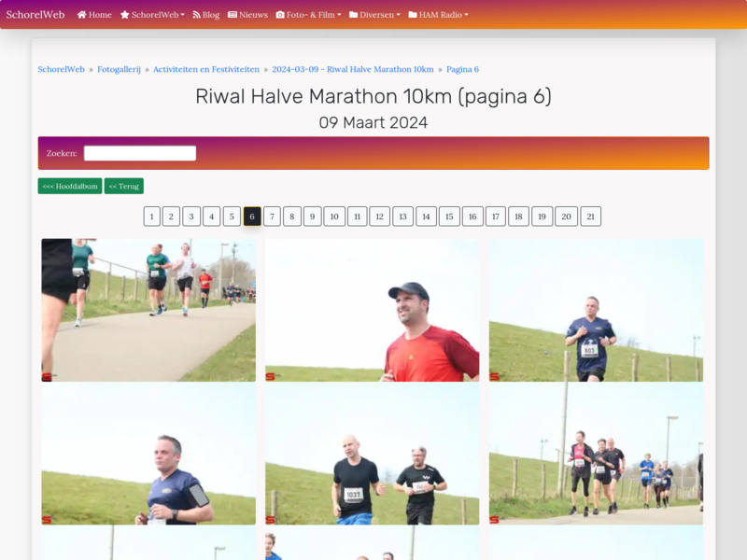This screenshot has height=560, width=747.
Task: Click the RSS feed icon beside Blog
Action: coord(196,15)
